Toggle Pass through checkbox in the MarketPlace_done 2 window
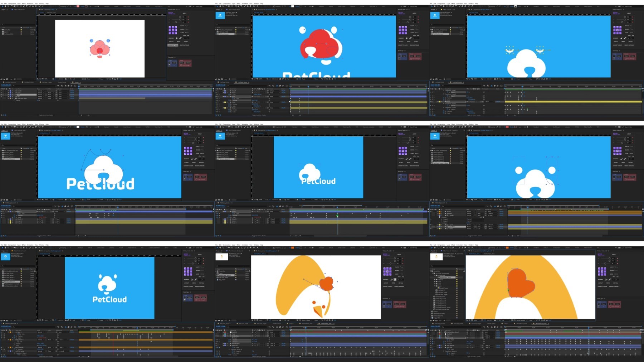Viewport: 644px width, 362px height. 610,307
